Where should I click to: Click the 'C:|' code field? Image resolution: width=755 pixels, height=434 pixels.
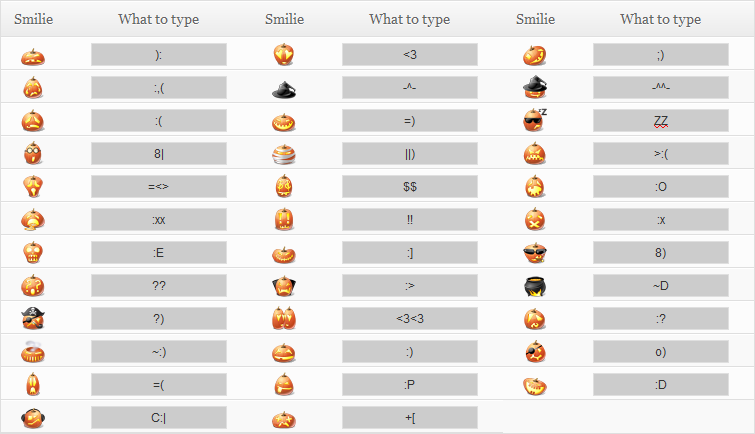159,418
